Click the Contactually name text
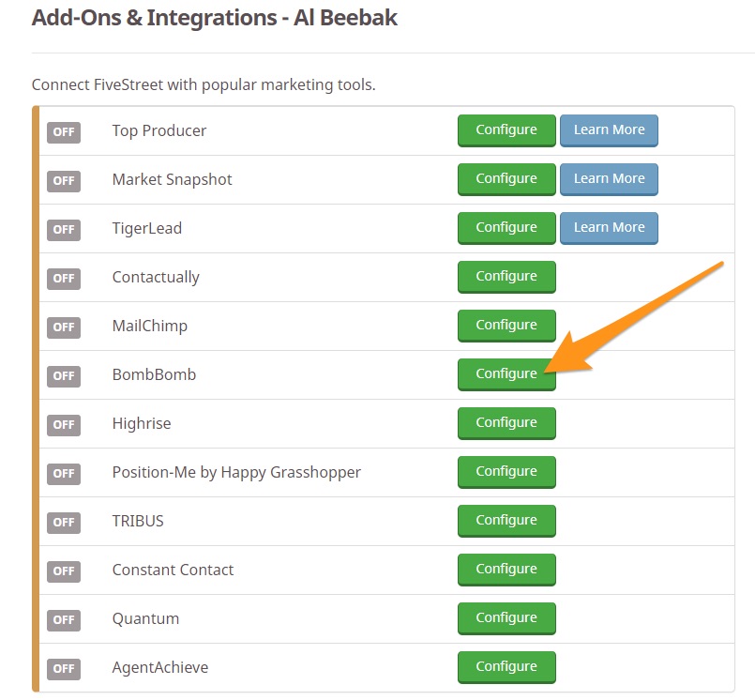755x700 pixels. point(156,278)
